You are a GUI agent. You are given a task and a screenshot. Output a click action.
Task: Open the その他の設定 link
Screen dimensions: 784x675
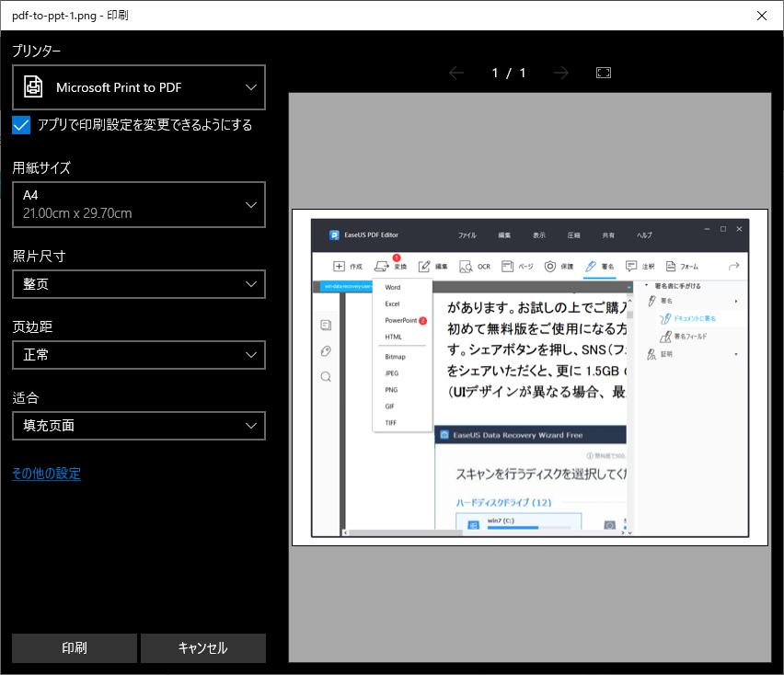coord(47,474)
